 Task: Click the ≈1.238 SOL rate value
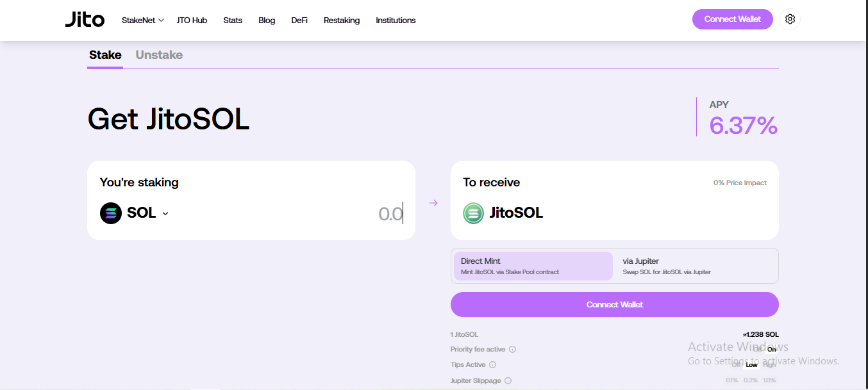[x=761, y=335]
